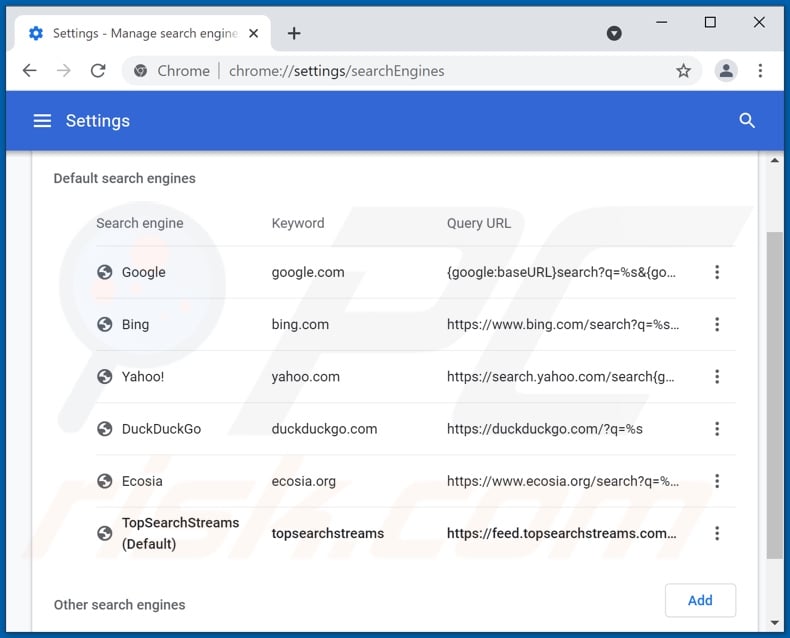Open more actions for Ecosia search engine
This screenshot has height=638, width=790.
[x=716, y=481]
